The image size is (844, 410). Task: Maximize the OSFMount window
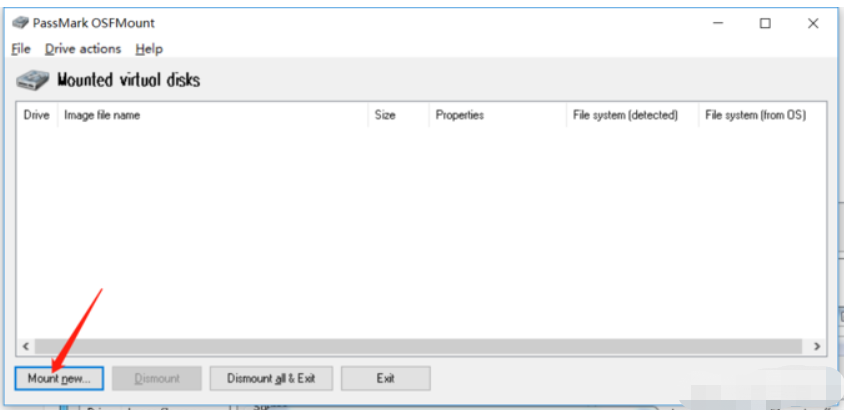click(765, 23)
